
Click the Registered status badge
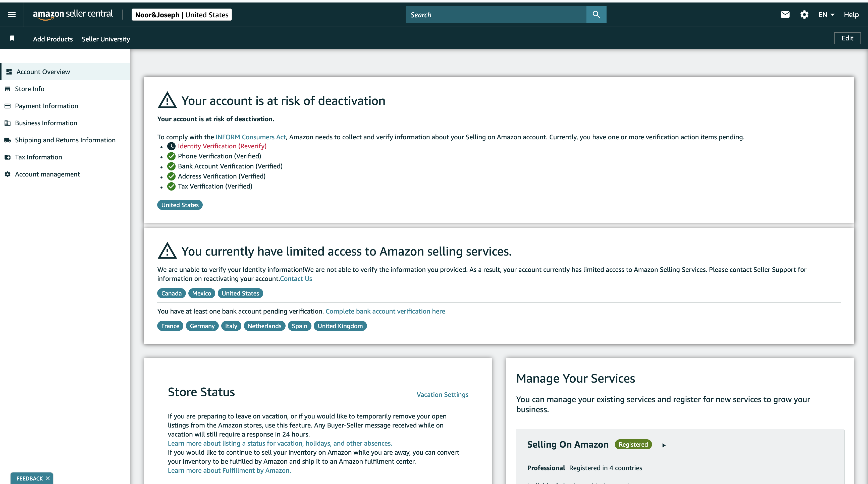pos(633,445)
